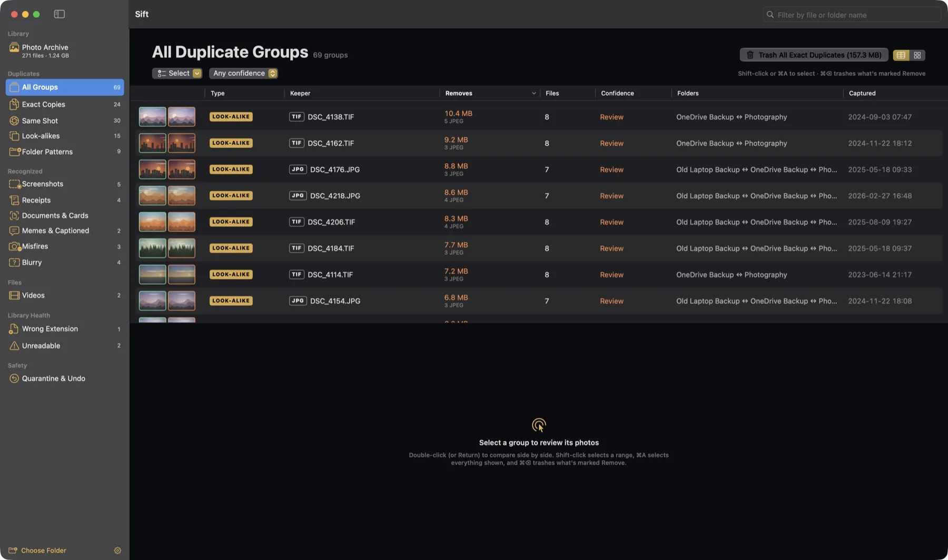Click the Wrong Extension icon
Screen dimensions: 948x560
[14, 329]
